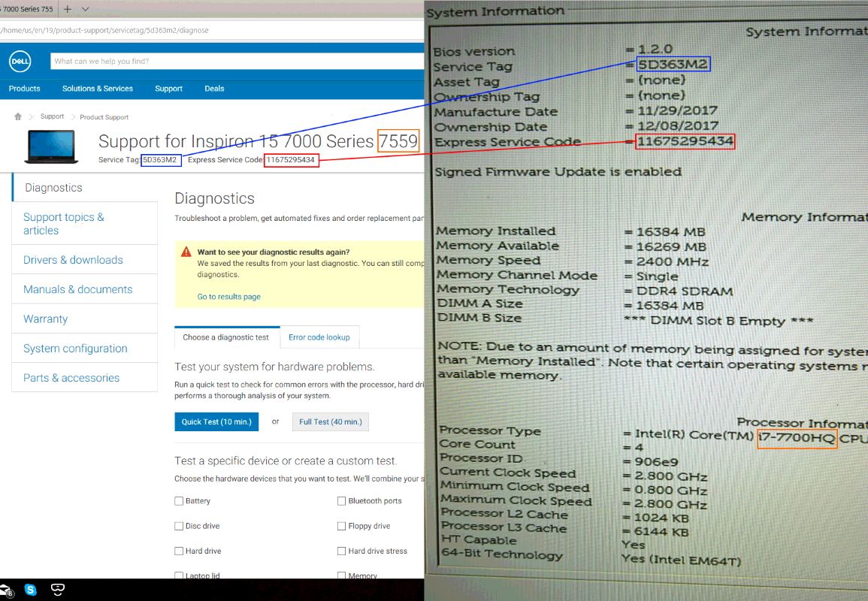
Task: Open the Products menu in Dell navigation
Action: point(24,89)
